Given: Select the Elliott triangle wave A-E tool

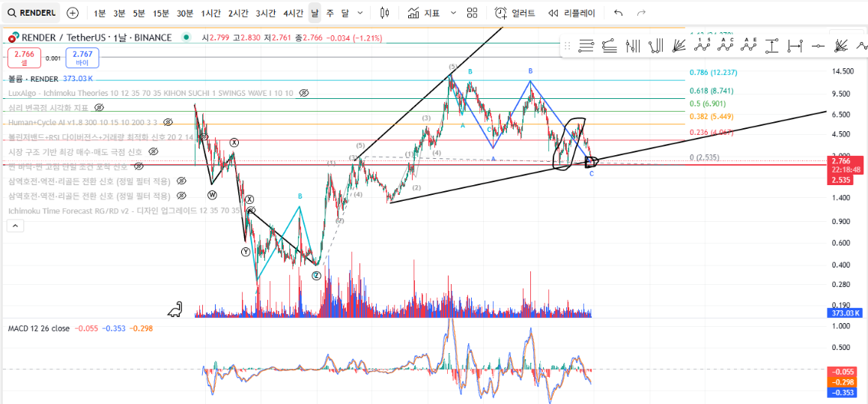Looking at the screenshot, I should coord(749,46).
